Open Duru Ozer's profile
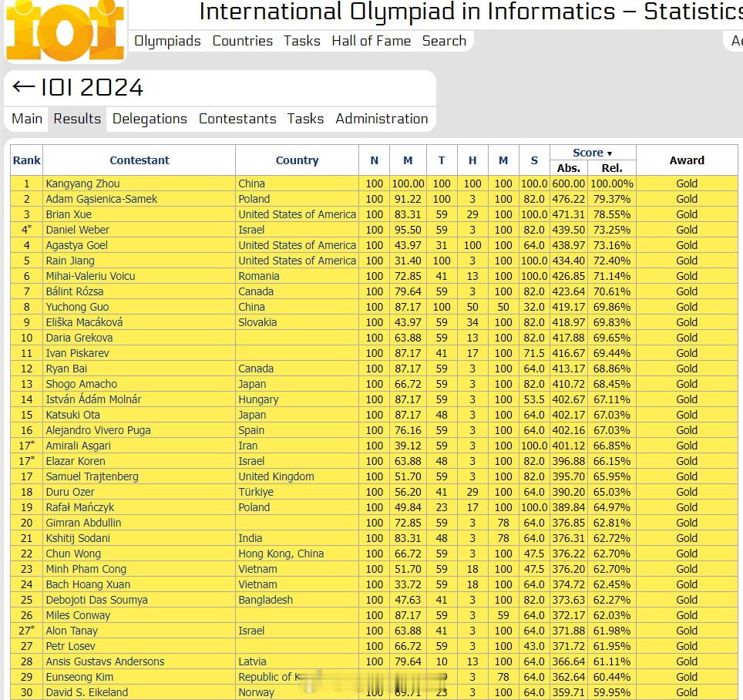The width and height of the screenshot is (743, 700). point(70,492)
